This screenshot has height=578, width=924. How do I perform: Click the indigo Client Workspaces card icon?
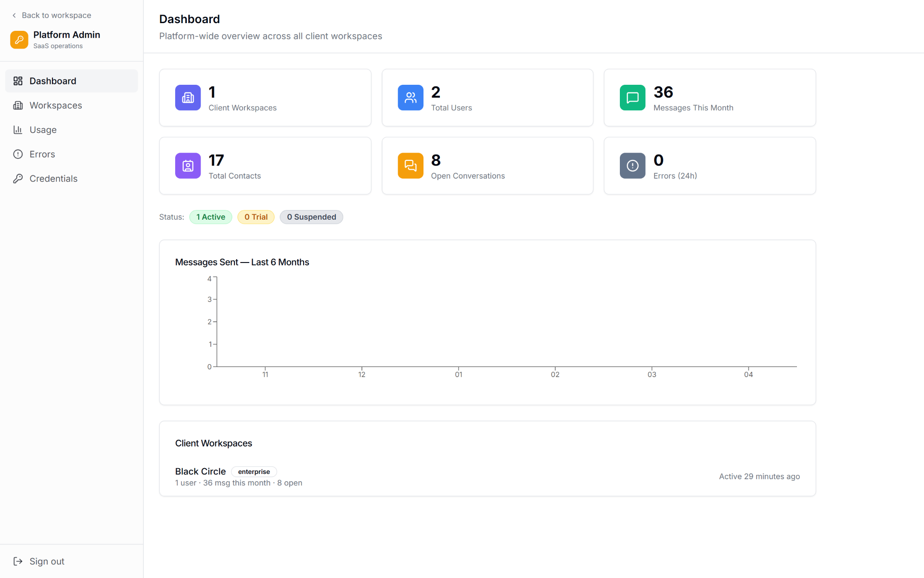[x=188, y=98]
